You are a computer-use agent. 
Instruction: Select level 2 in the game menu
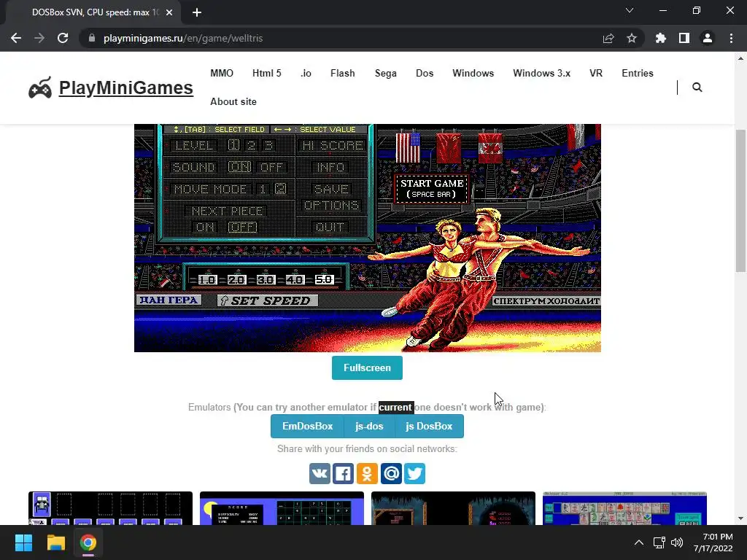(252, 145)
